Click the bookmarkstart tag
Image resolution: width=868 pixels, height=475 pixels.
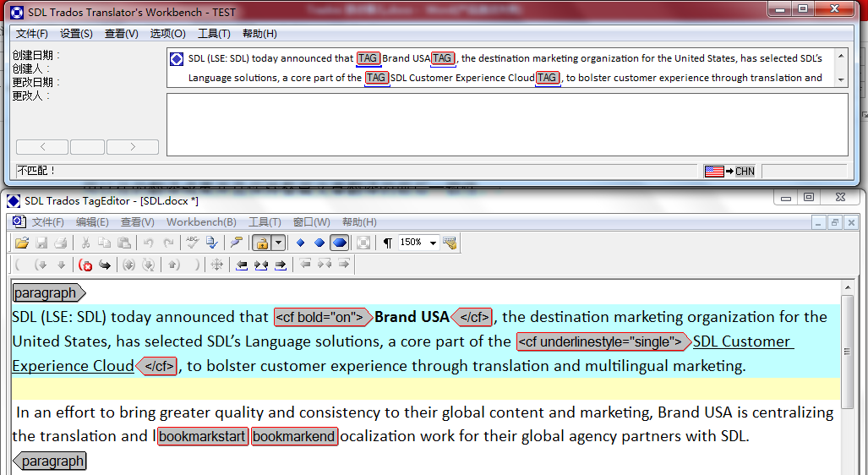(203, 436)
